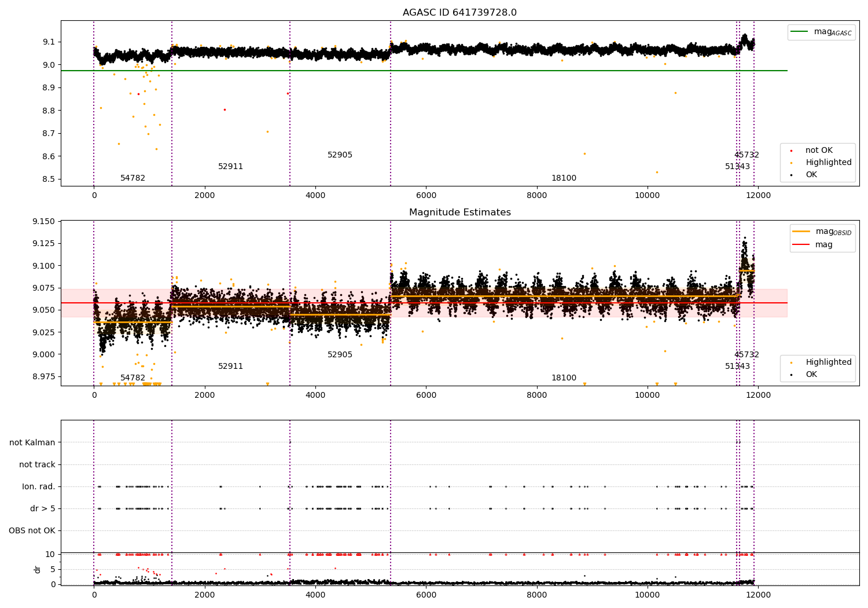Viewport: 868px width, 608px height.
Task: Click the 8.7 y-axis tick in top plot
Action: click(x=49, y=133)
